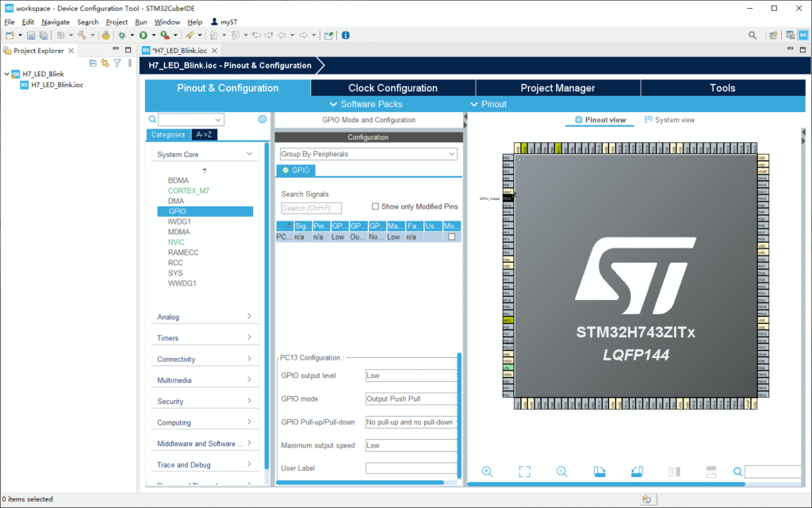The width and height of the screenshot is (812, 508).
Task: Click the Debug bug icon
Action: [x=121, y=35]
